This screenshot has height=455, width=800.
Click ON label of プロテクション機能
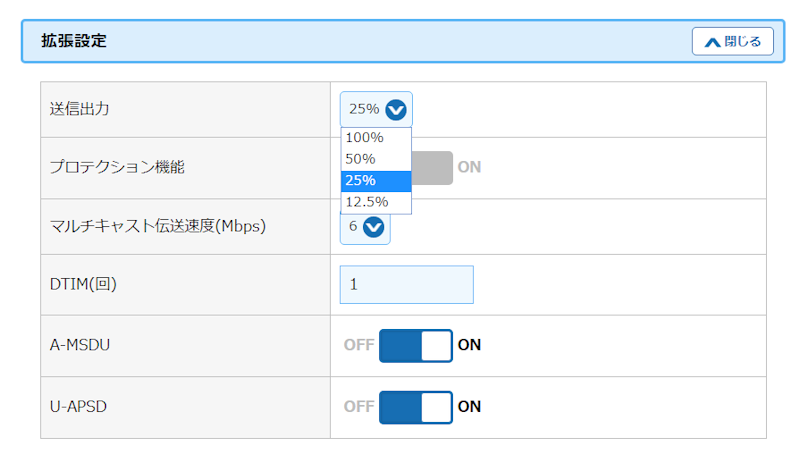(x=469, y=167)
